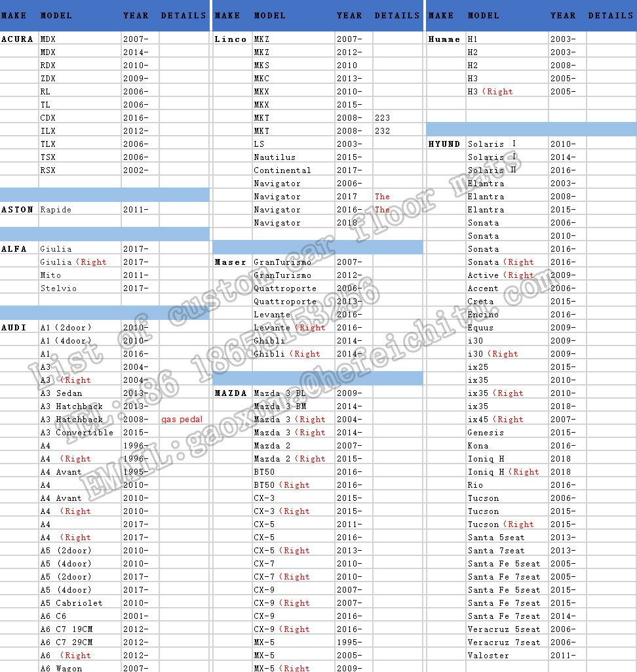Viewport: 637px width, 672px height.
Task: Select the A6 C7 19CM cell
Action: pyautogui.click(x=80, y=629)
